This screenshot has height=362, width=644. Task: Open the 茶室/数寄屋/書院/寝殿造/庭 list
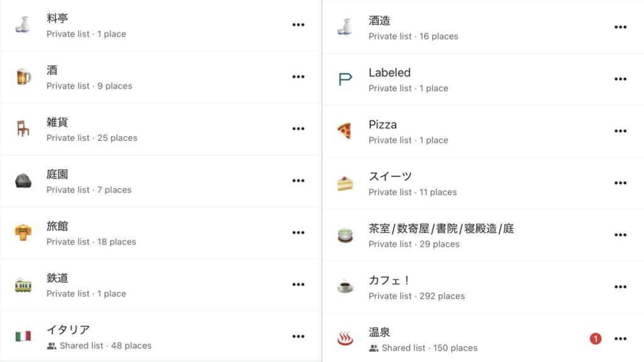483,235
